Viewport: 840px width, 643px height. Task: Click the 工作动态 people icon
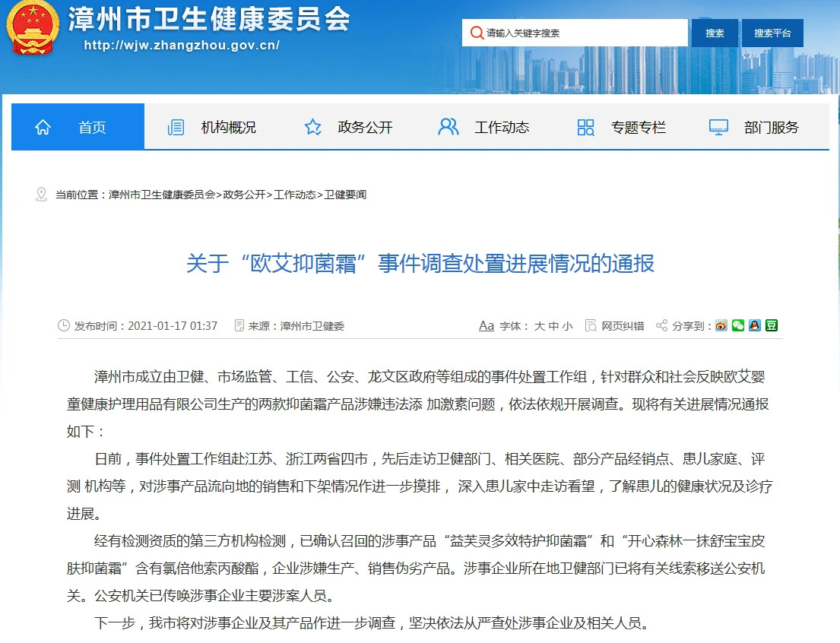449,127
